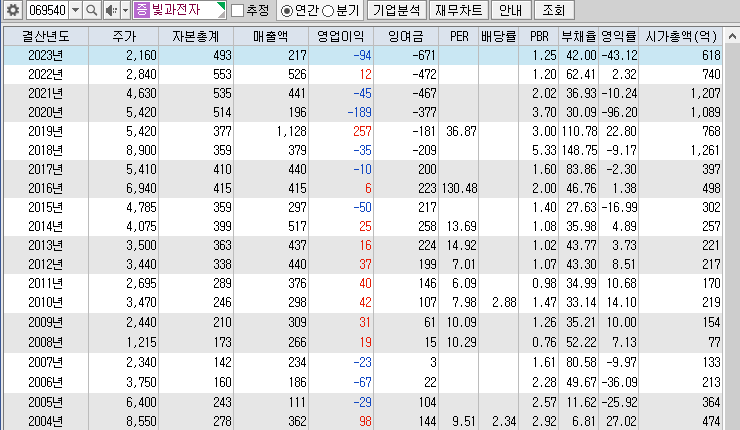Image resolution: width=740 pixels, height=430 pixels.
Task: Click the 2004 dividend rate 2.34
Action: click(x=504, y=421)
